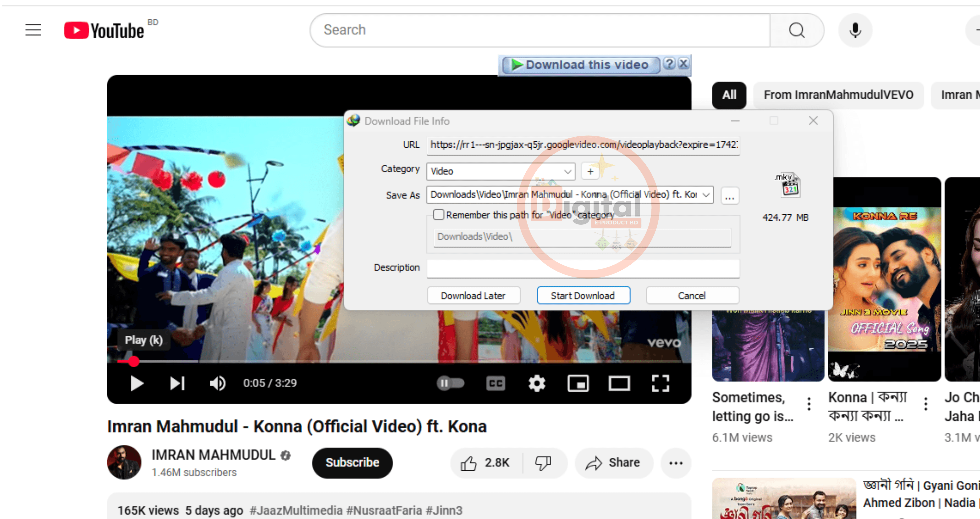Screen dimensions: 980x519
Task: Open the IMRAN MAHMUDUL channel name link
Action: tap(213, 455)
